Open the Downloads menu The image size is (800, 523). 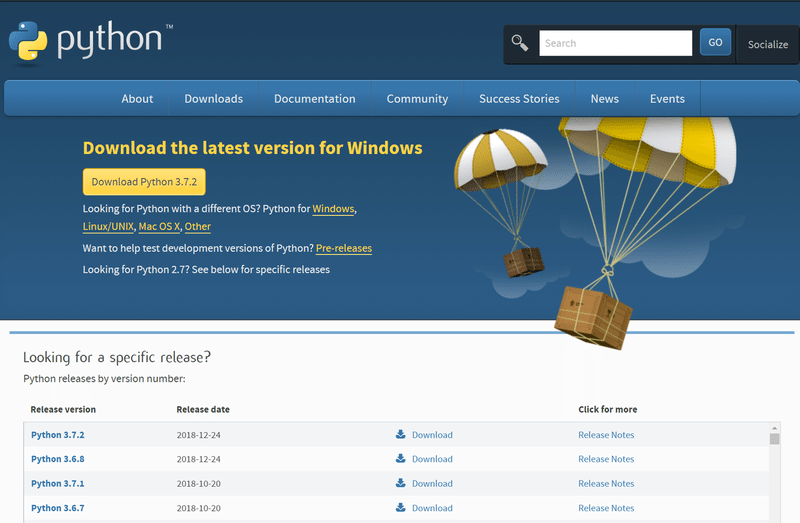[x=214, y=98]
